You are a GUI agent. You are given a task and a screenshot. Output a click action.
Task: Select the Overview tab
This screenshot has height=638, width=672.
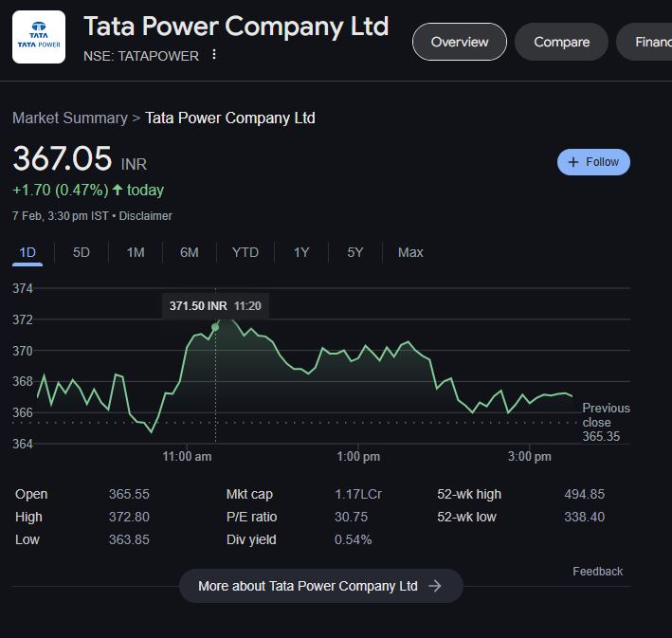(x=460, y=42)
